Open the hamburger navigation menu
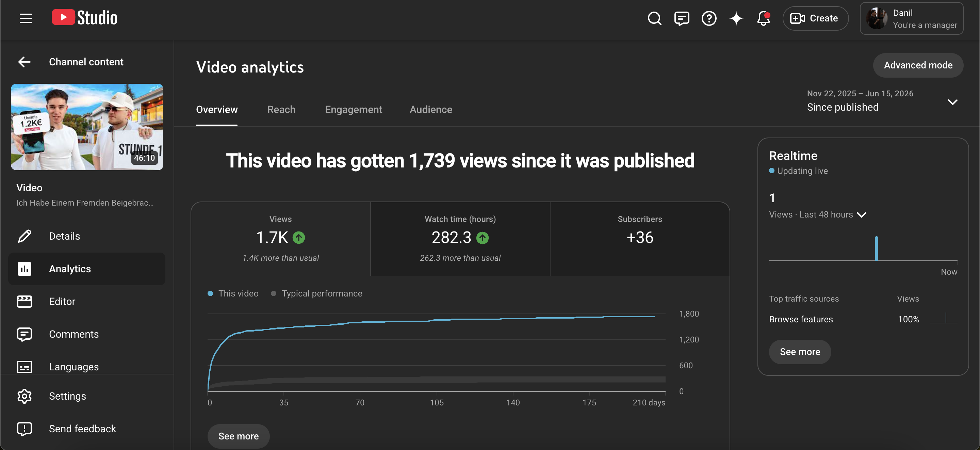This screenshot has height=450, width=980. pos(26,18)
